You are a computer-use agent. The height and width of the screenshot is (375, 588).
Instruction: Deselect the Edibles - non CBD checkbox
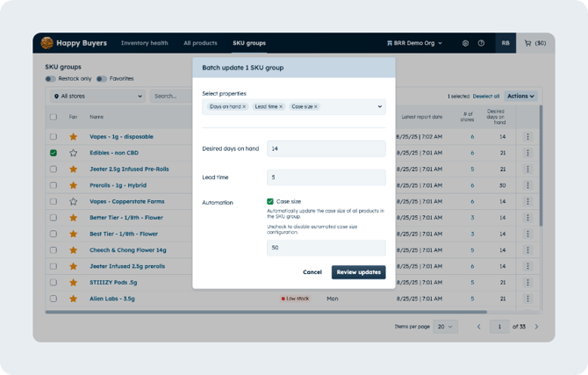[x=54, y=153]
